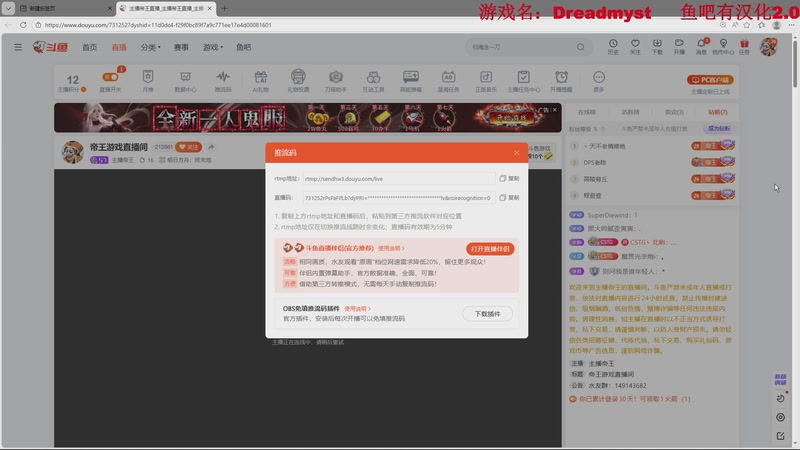
Task: Select the rtmp address field
Action: click(x=399, y=179)
